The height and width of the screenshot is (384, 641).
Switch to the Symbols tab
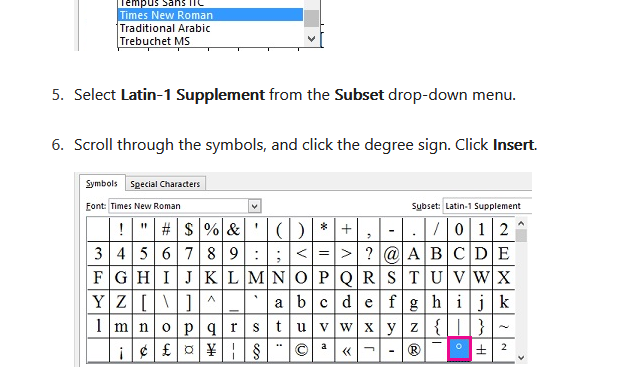click(102, 184)
